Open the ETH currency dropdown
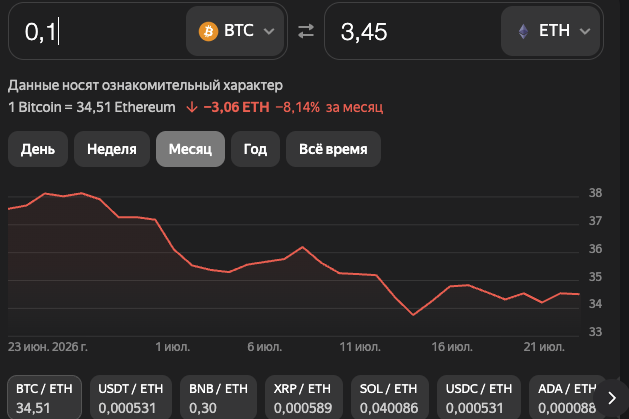This screenshot has width=629, height=419. point(550,31)
